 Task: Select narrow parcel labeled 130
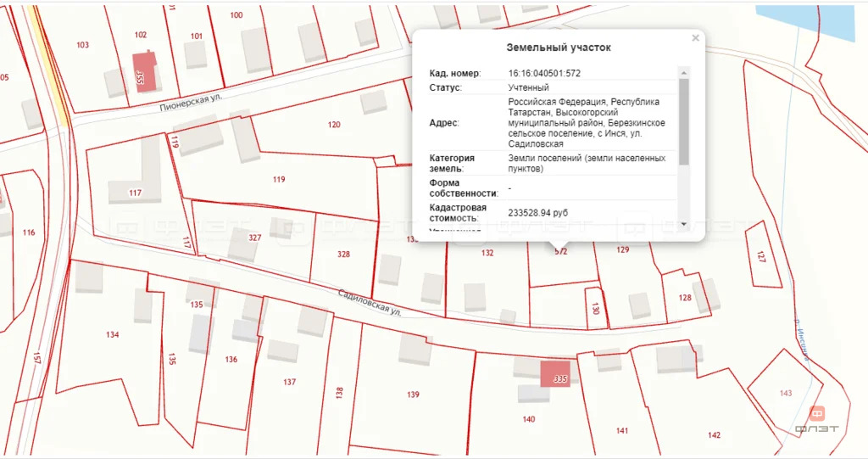coord(595,309)
